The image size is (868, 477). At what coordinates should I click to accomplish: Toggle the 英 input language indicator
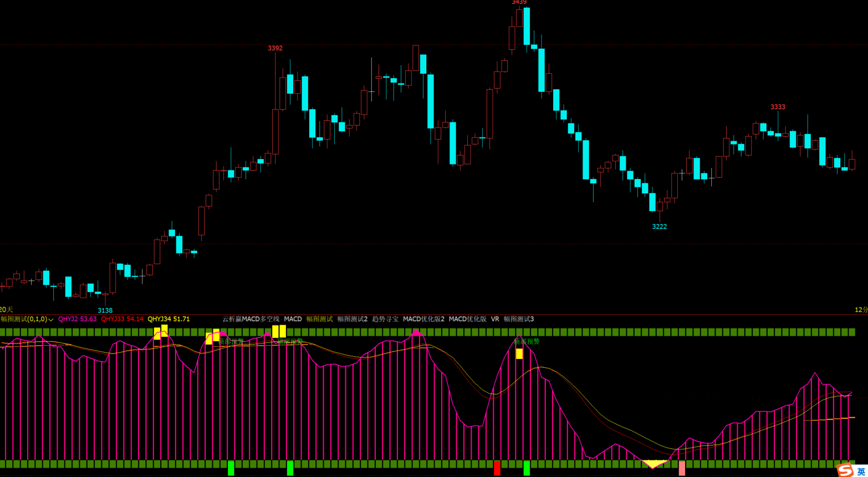pyautogui.click(x=861, y=471)
